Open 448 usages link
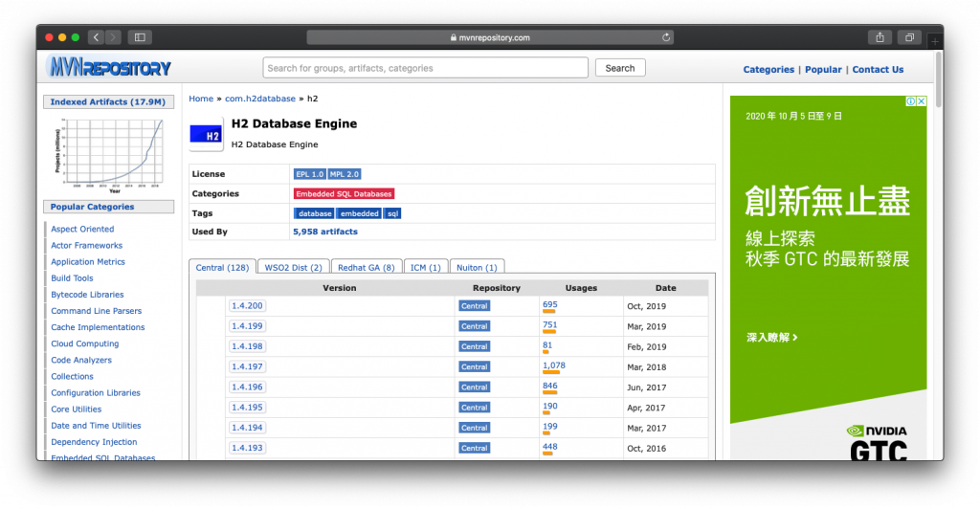980x509 pixels. coord(550,447)
